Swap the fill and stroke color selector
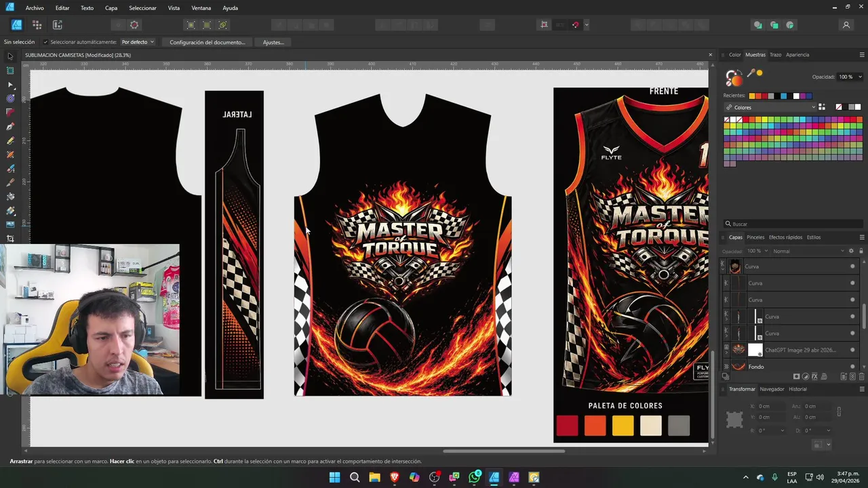Screen dimensions: 868x488 [x=738, y=73]
